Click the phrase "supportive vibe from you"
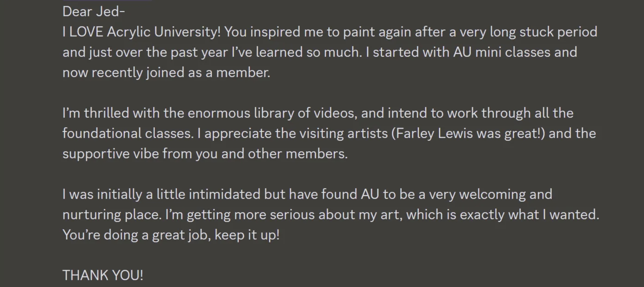The height and width of the screenshot is (287, 644). point(140,154)
